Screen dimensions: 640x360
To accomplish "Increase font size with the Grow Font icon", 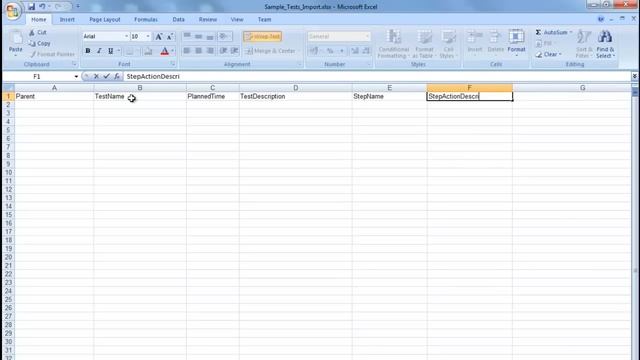I will coord(159,37).
